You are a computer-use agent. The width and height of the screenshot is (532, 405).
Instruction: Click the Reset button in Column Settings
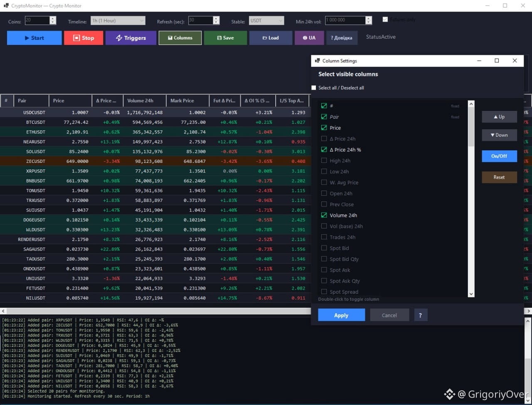[x=499, y=177]
